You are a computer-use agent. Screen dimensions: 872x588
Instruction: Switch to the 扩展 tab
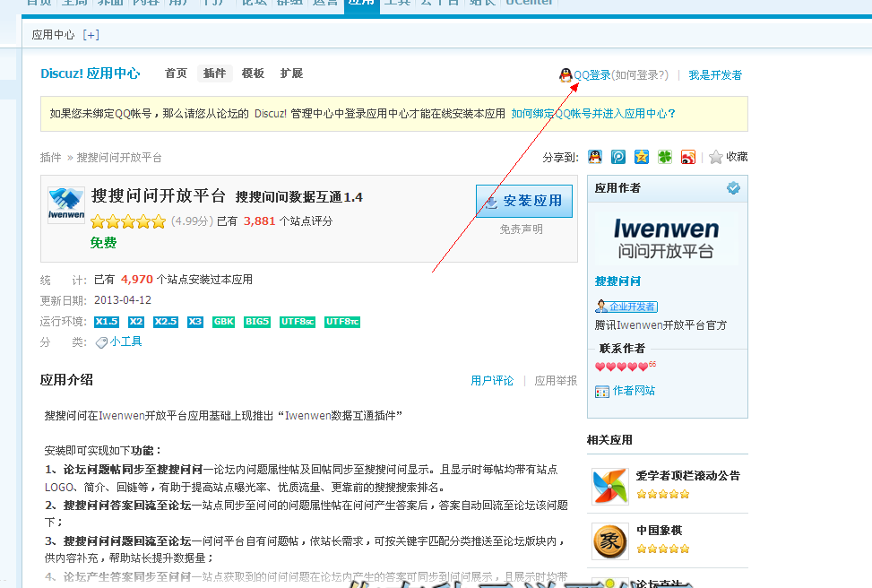point(291,73)
